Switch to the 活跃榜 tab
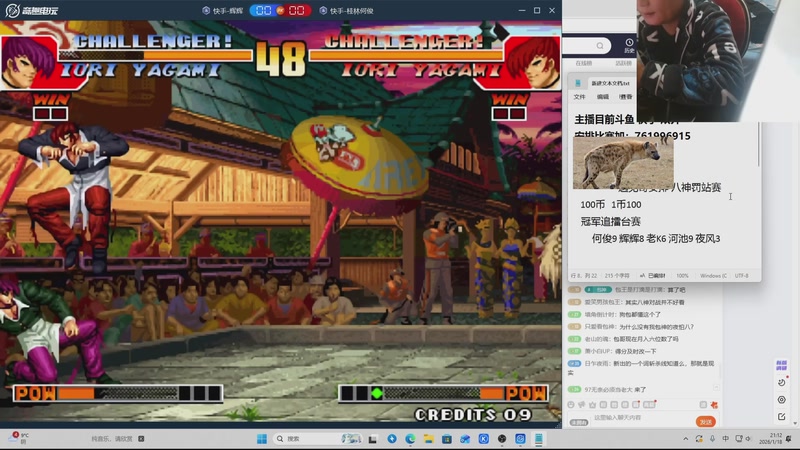 click(x=623, y=63)
